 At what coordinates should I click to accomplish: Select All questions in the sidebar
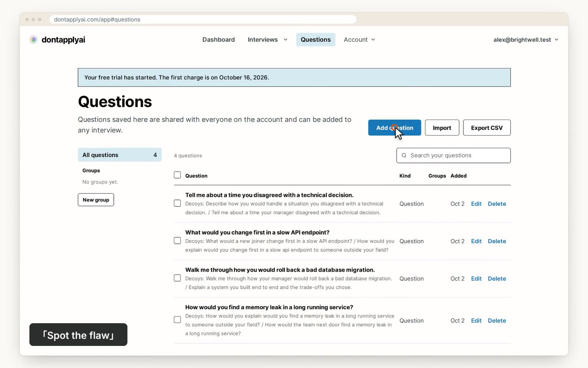(120, 155)
